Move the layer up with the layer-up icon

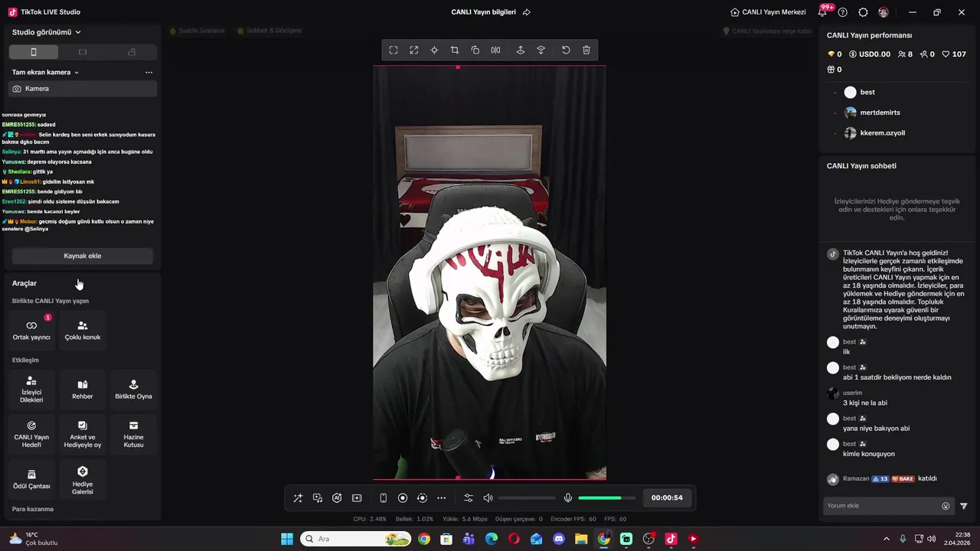[x=521, y=50]
